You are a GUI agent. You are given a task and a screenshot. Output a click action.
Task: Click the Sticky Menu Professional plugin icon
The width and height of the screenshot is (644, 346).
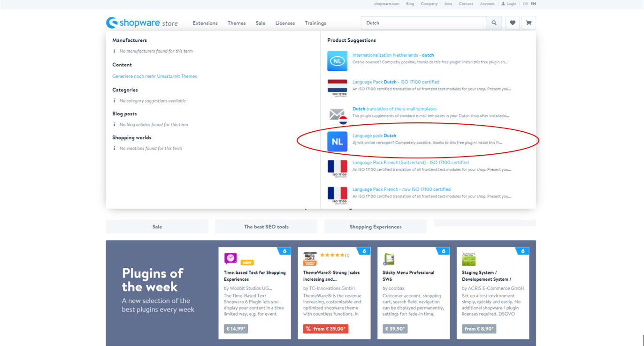pos(389,259)
